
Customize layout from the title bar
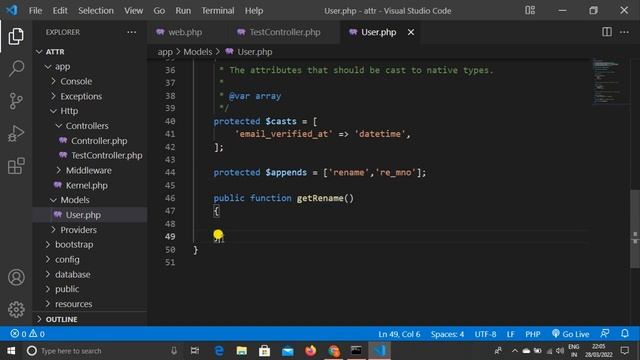click(x=530, y=10)
